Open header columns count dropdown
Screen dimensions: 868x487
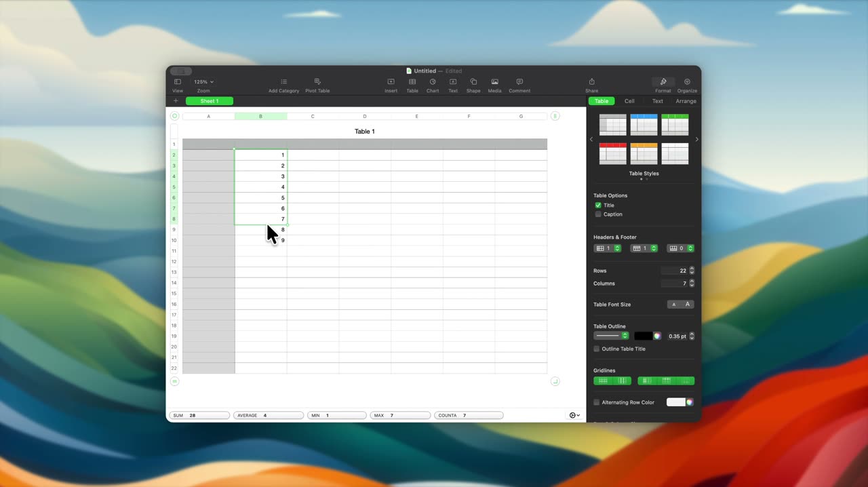tap(608, 248)
